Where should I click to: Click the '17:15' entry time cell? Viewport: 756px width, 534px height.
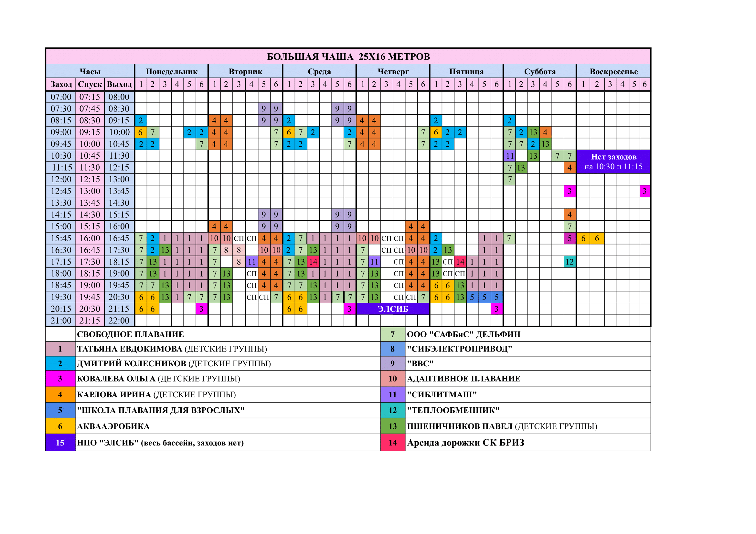coord(61,262)
